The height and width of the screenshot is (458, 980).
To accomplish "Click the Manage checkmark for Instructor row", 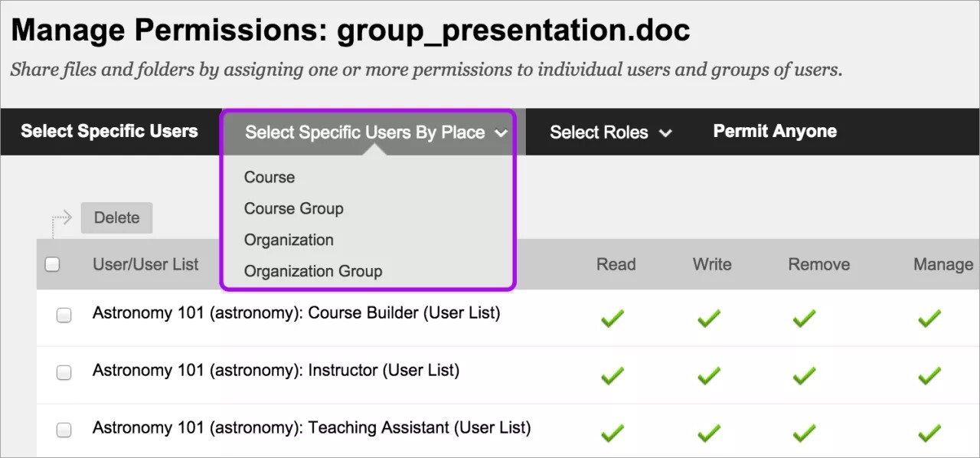I will click(x=929, y=375).
